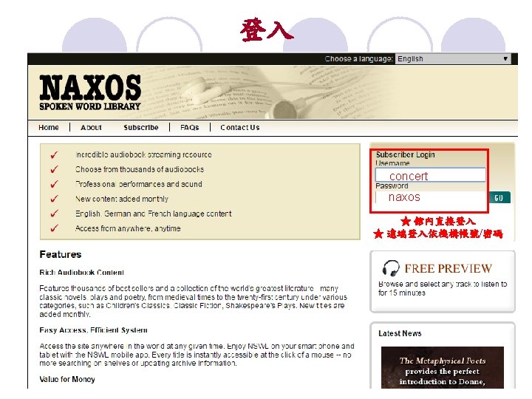Navigate to Contact Us

(x=240, y=128)
